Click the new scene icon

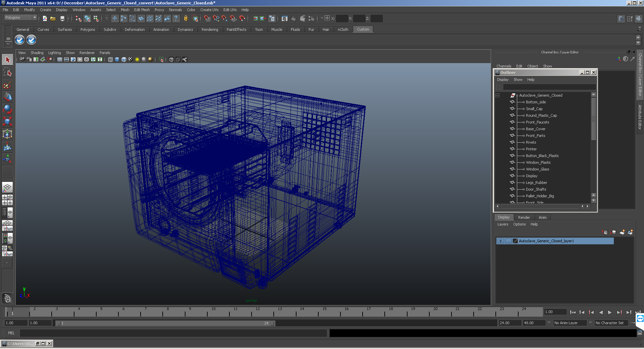click(x=45, y=18)
